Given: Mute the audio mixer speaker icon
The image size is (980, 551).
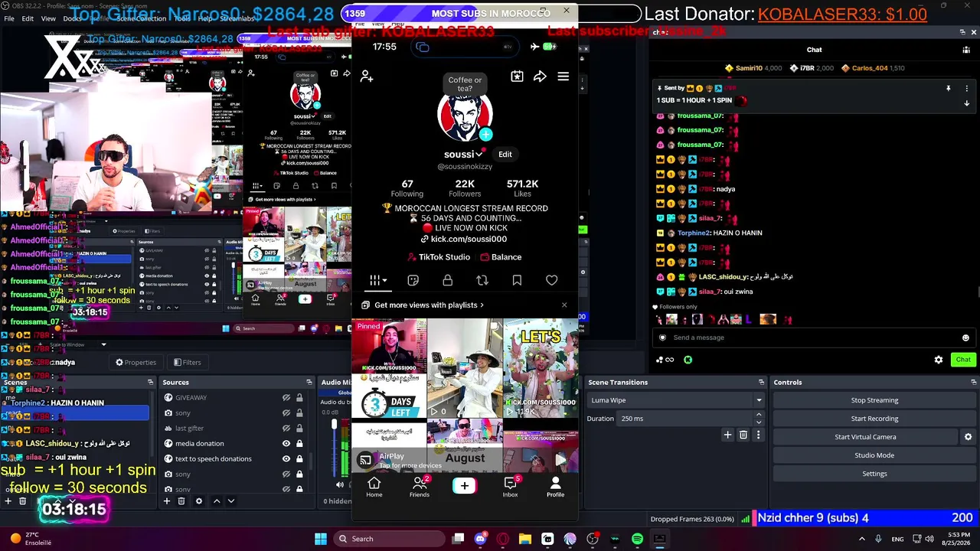Looking at the screenshot, I should point(340,484).
